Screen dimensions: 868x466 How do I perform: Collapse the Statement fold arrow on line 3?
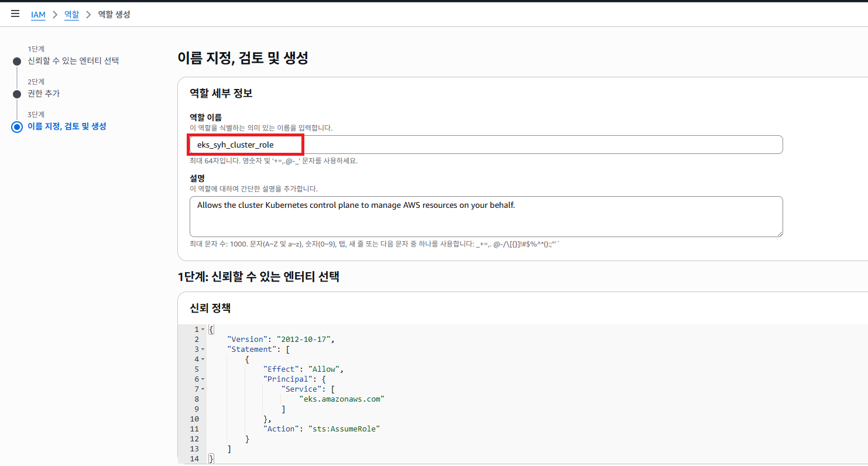(203, 349)
